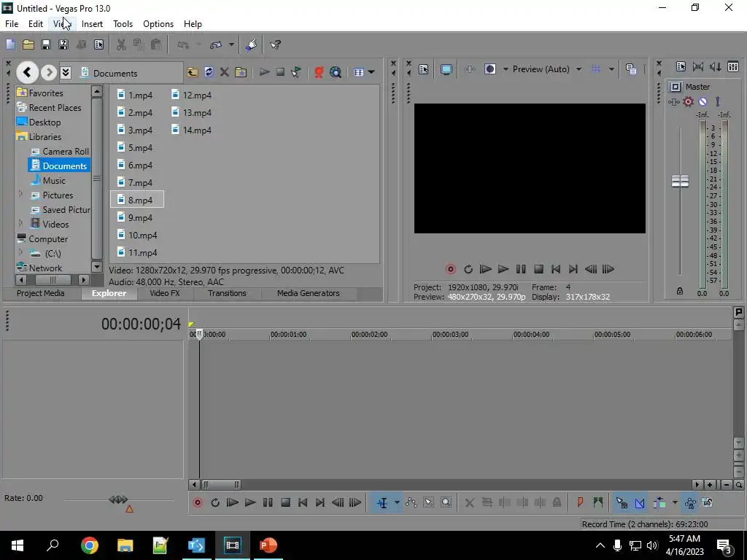Viewport: 747px width, 560px height.
Task: Select the 12.mp4 file
Action: (x=192, y=96)
